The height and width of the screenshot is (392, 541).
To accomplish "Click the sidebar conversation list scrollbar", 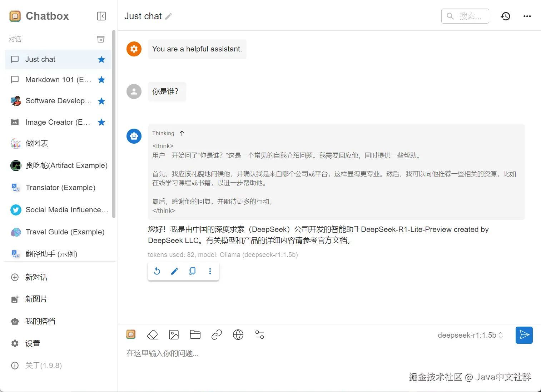I will pos(114,124).
